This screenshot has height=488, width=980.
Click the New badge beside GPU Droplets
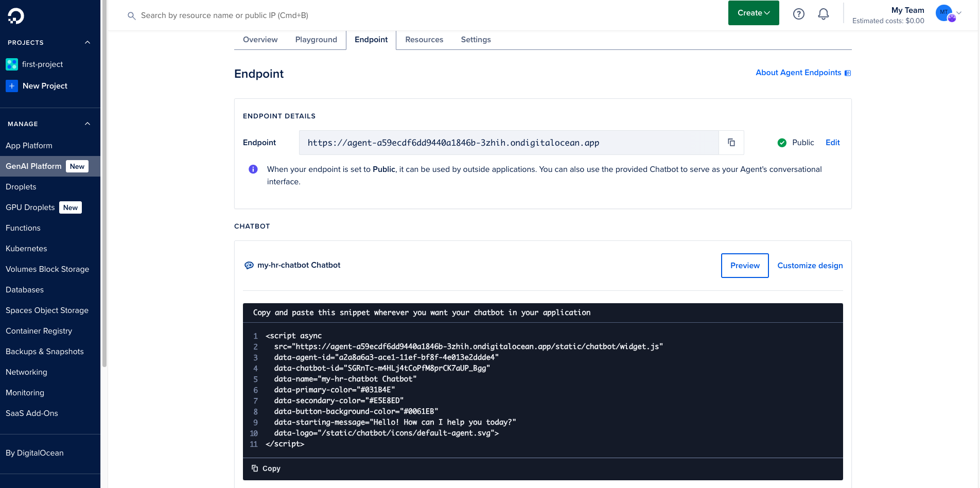click(x=71, y=207)
